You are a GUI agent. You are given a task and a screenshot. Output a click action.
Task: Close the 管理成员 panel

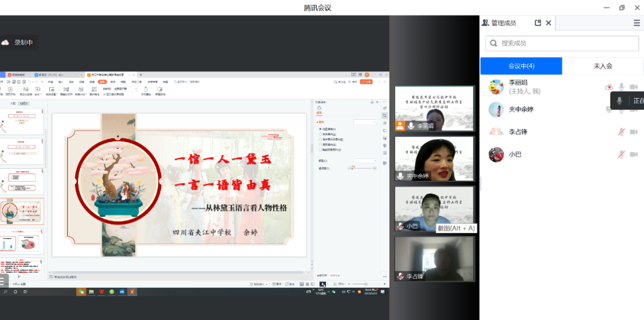pyautogui.click(x=549, y=23)
